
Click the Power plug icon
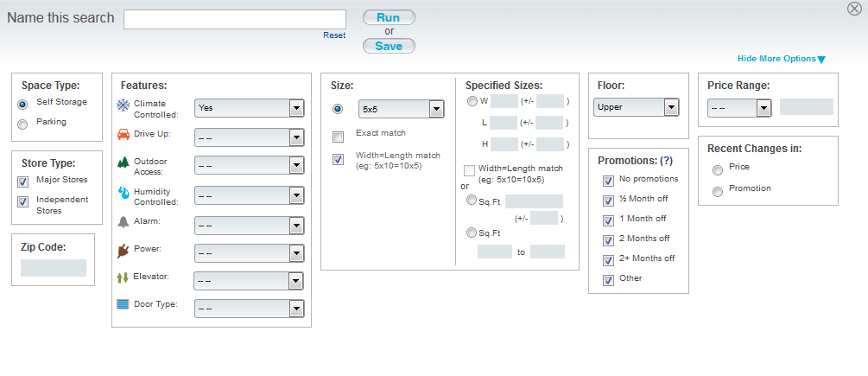[x=123, y=252]
